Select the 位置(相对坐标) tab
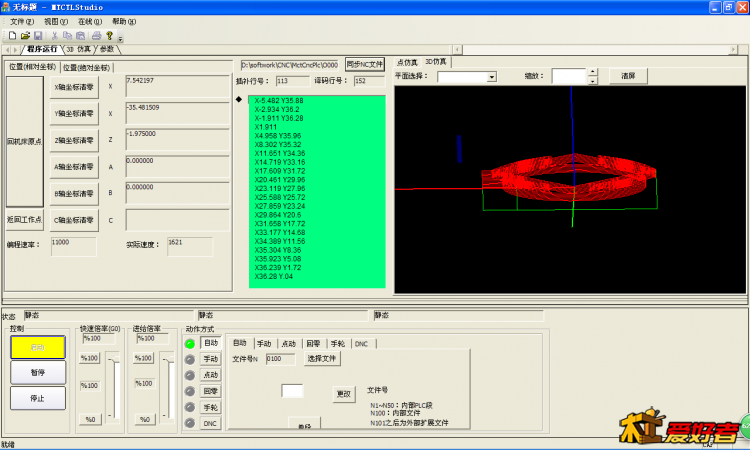The image size is (750, 450). point(33,67)
